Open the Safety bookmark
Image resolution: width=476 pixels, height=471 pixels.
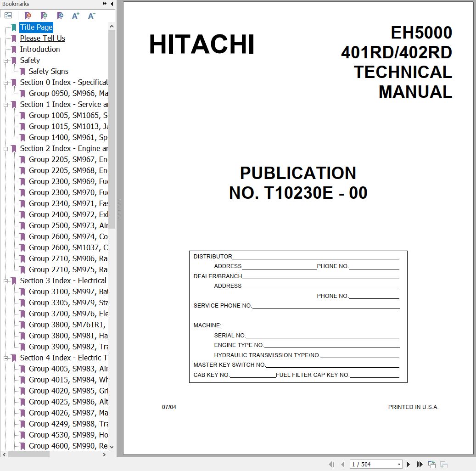(x=30, y=60)
